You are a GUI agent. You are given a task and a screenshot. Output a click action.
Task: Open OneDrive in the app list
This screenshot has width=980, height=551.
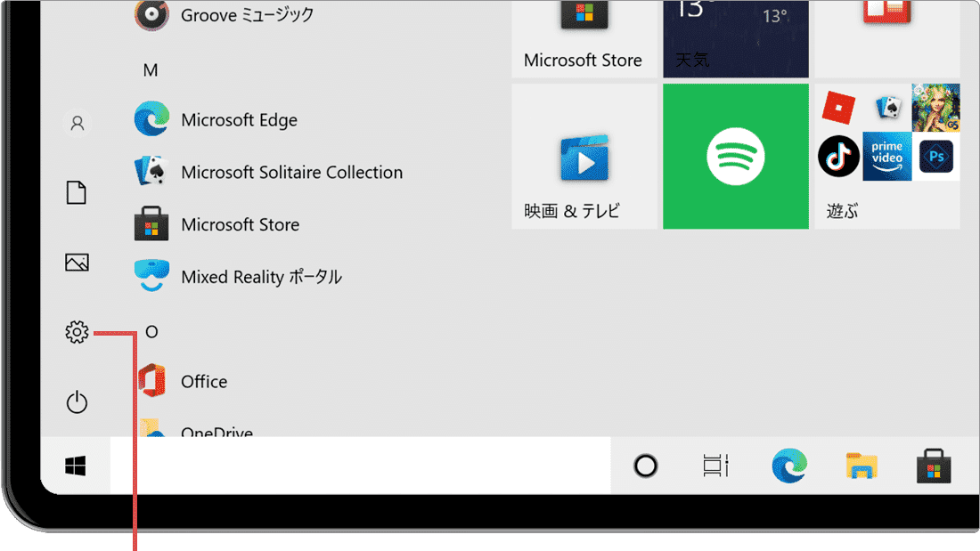[x=196, y=428]
